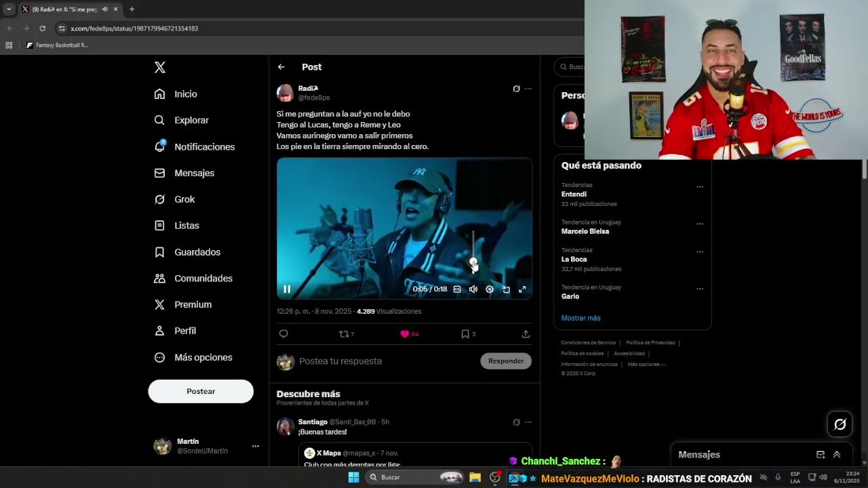Image resolution: width=868 pixels, height=488 pixels.
Task: Click the post timestamp 12:26 p. m.
Action: point(314,312)
